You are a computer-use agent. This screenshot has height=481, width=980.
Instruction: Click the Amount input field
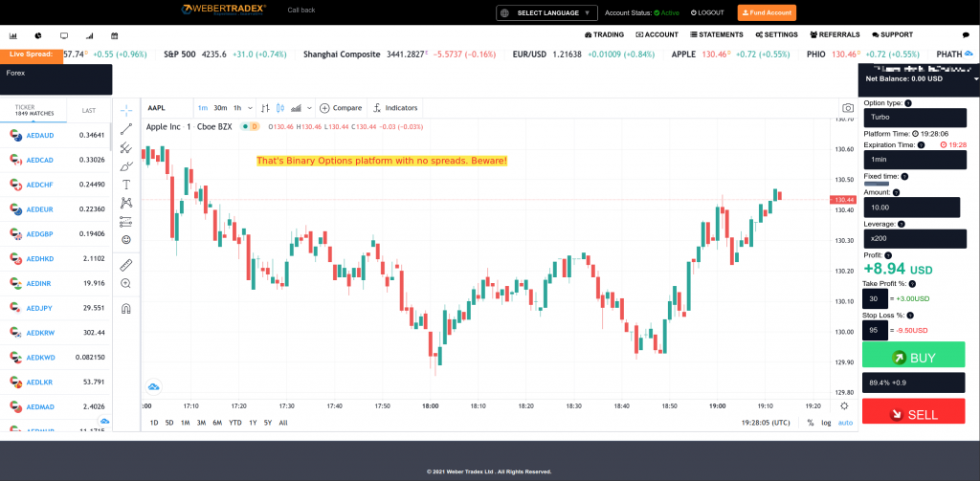(x=912, y=208)
